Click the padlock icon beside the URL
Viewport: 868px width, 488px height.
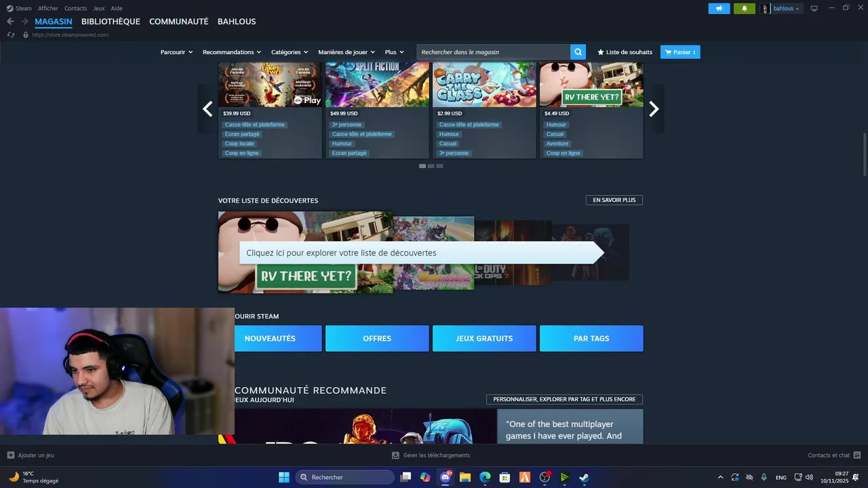click(x=26, y=35)
